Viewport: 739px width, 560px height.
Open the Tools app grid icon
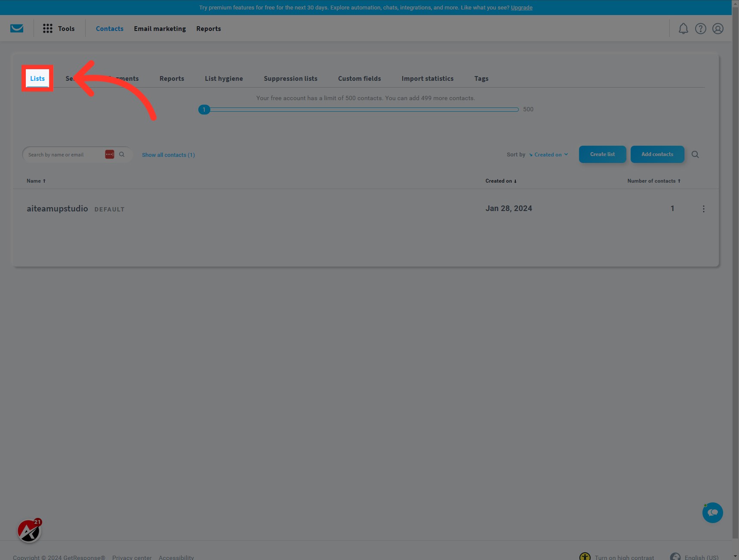pos(47,28)
